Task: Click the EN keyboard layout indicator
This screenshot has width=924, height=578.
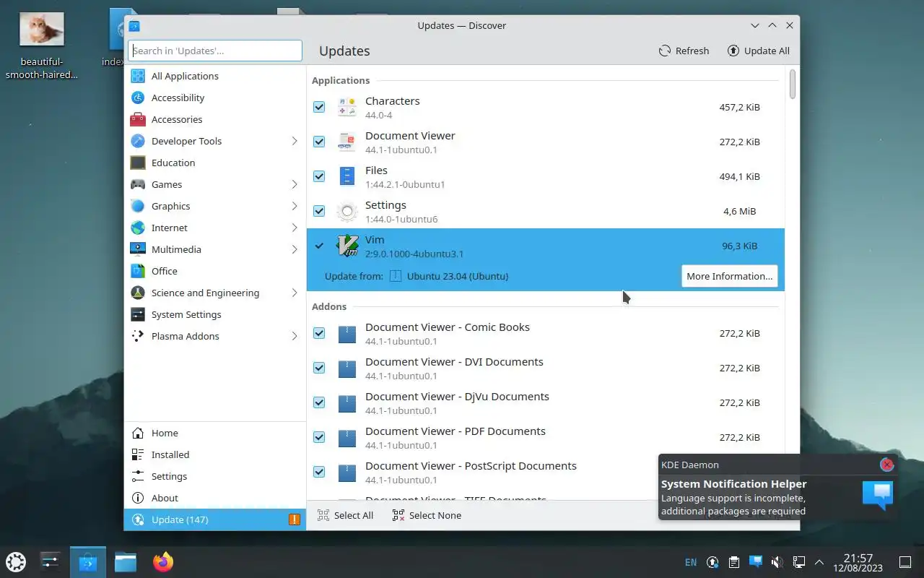Action: [691, 562]
